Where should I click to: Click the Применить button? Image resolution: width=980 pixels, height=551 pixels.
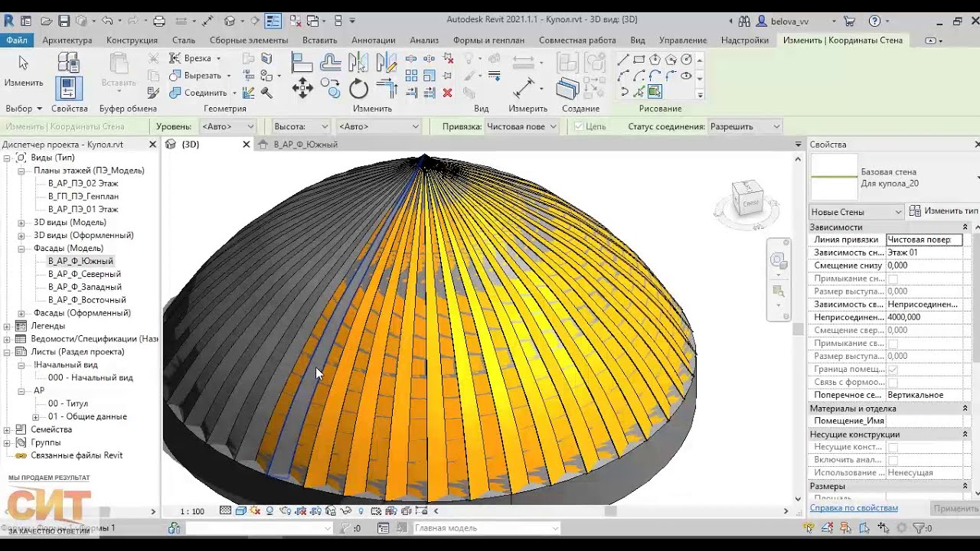coord(955,508)
